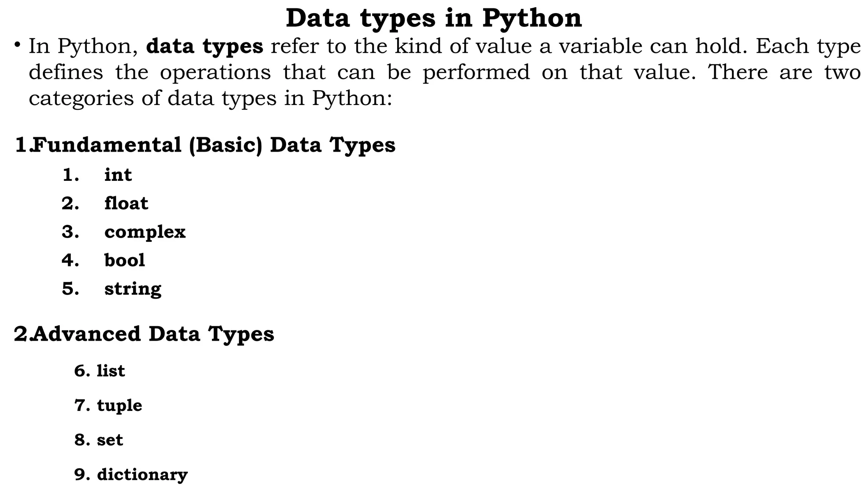
Task: Click the 'Advanced Data Types' heading
Action: click(x=153, y=333)
